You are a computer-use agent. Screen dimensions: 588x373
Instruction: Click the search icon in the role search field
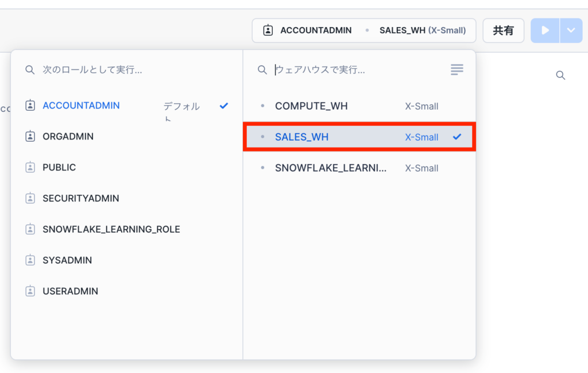(x=30, y=70)
